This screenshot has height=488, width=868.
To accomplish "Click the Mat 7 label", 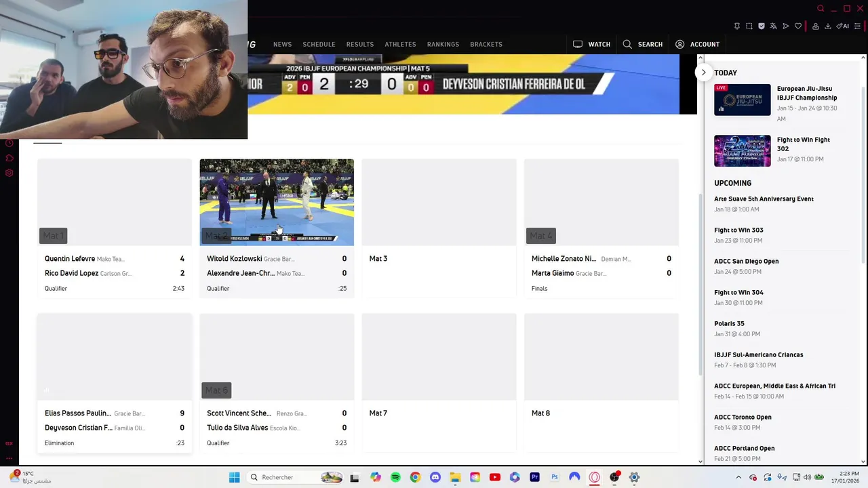I will click(x=378, y=413).
